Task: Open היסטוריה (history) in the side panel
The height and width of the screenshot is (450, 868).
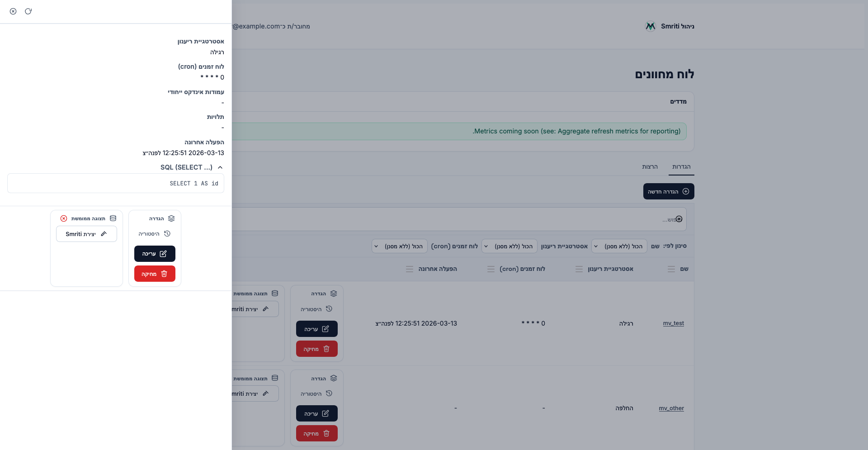Action: click(x=155, y=234)
